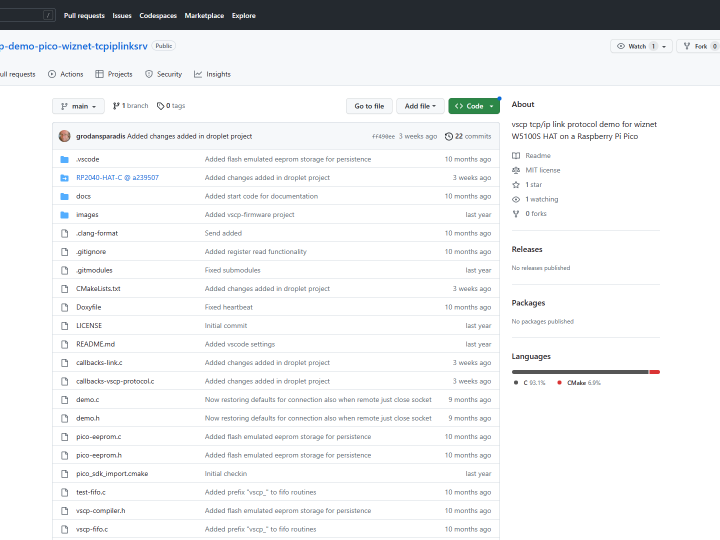The height and width of the screenshot is (540, 720).
Task: Open Marketplace in the top navigation
Action: pos(205,16)
